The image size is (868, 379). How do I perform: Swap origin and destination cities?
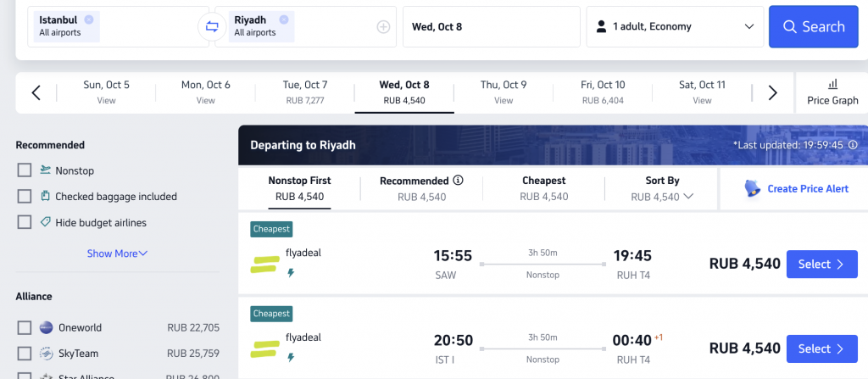coord(212,26)
